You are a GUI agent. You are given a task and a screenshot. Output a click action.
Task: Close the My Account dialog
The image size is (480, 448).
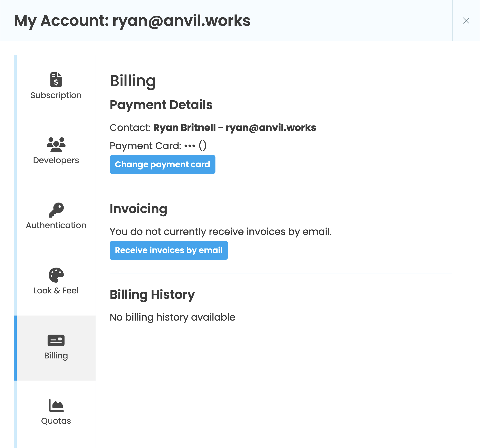pyautogui.click(x=466, y=21)
